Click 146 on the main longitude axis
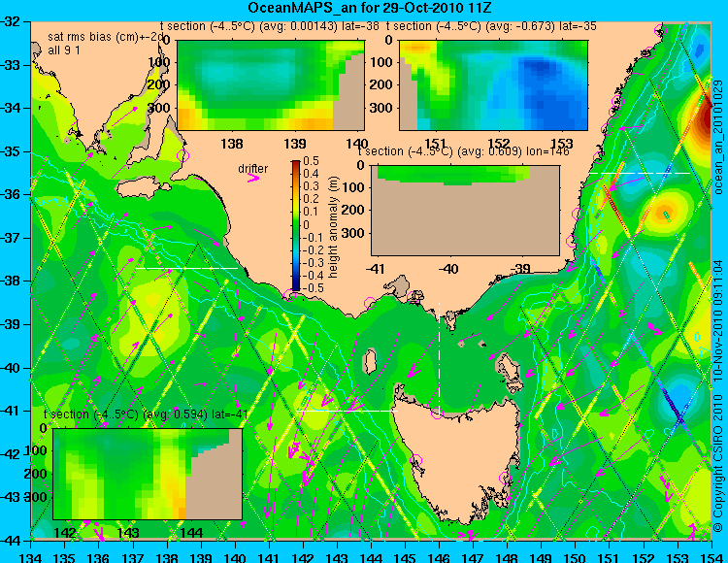The image size is (728, 563). pyautogui.click(x=439, y=557)
